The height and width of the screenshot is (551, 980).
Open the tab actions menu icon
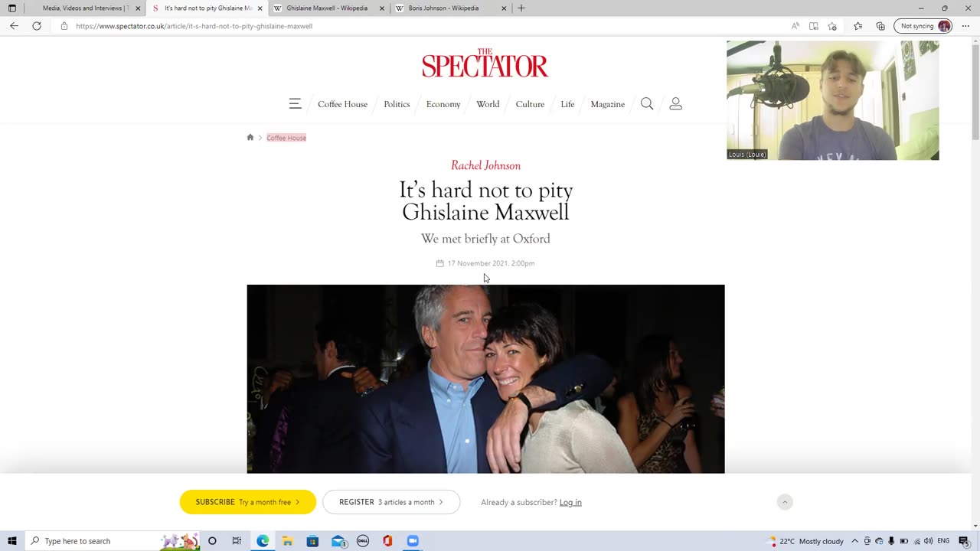coord(11,8)
